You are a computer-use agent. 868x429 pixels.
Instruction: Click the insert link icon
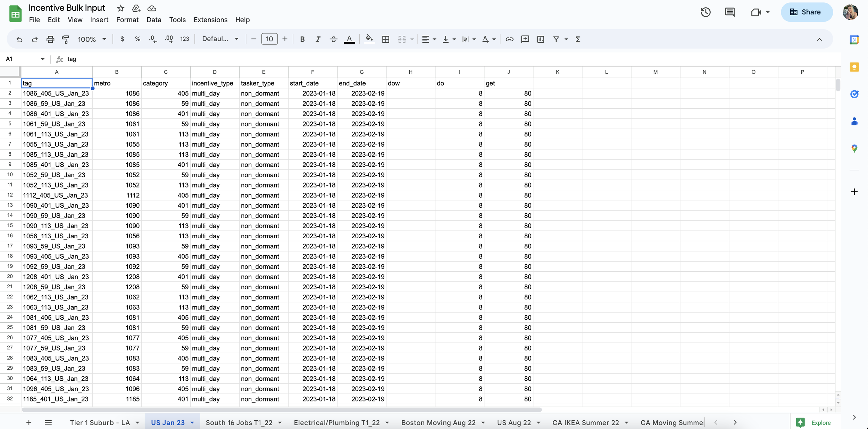pyautogui.click(x=509, y=39)
